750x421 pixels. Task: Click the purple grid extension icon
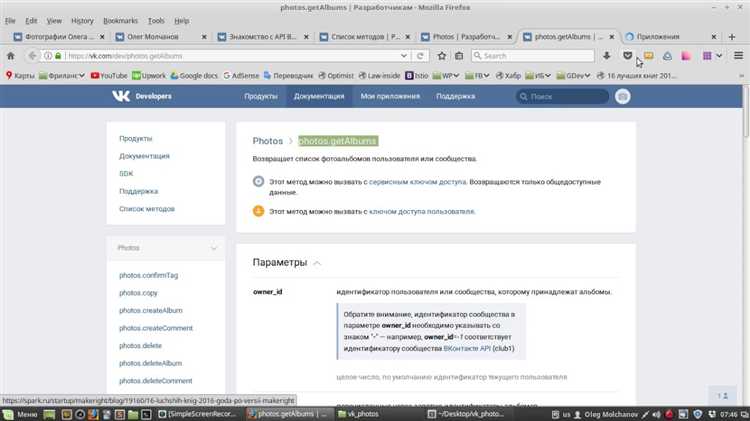pos(707,56)
